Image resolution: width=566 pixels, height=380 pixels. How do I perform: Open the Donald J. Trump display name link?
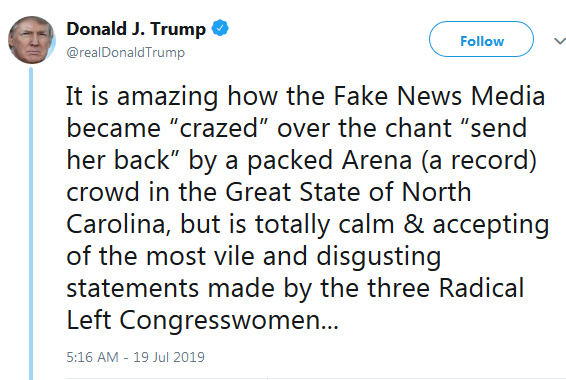click(136, 29)
